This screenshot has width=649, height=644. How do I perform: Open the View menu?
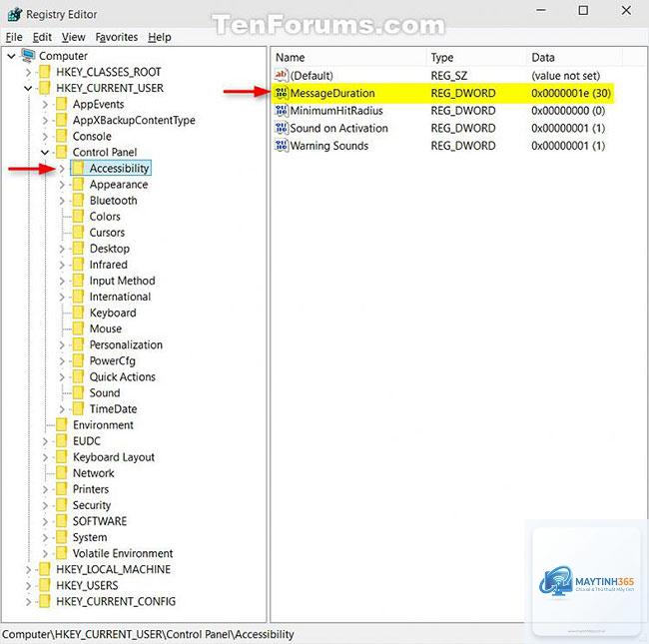[x=73, y=37]
